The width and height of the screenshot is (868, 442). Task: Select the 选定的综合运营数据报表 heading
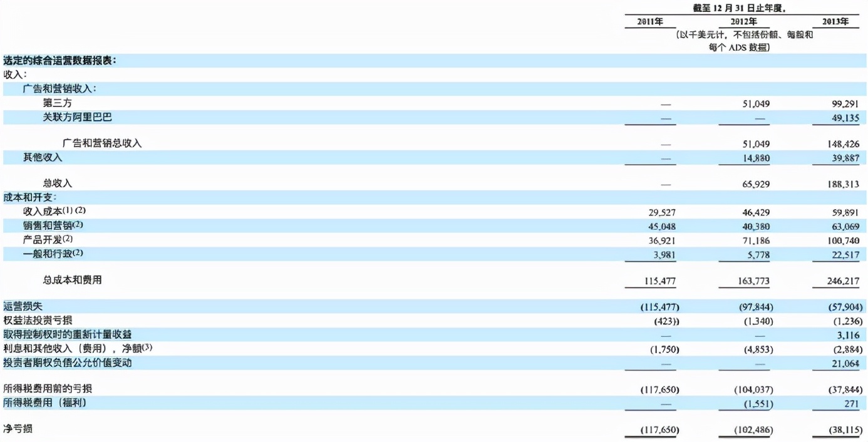point(60,61)
